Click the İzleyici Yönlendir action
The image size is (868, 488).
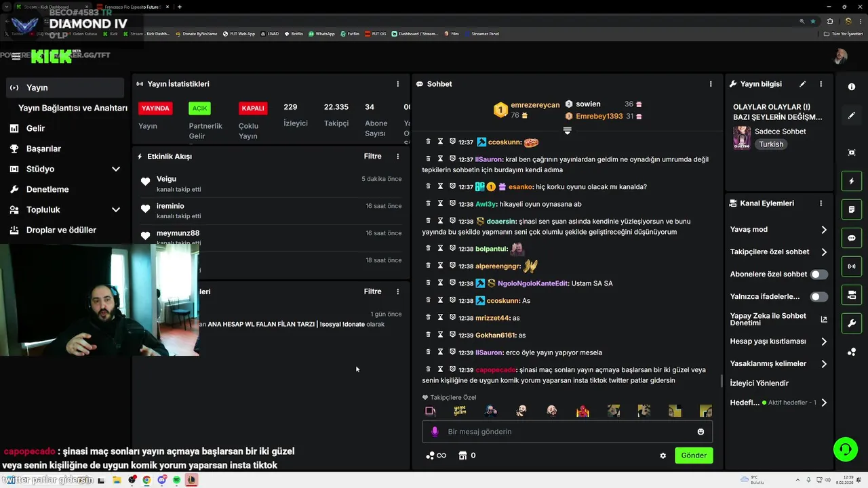click(x=759, y=383)
